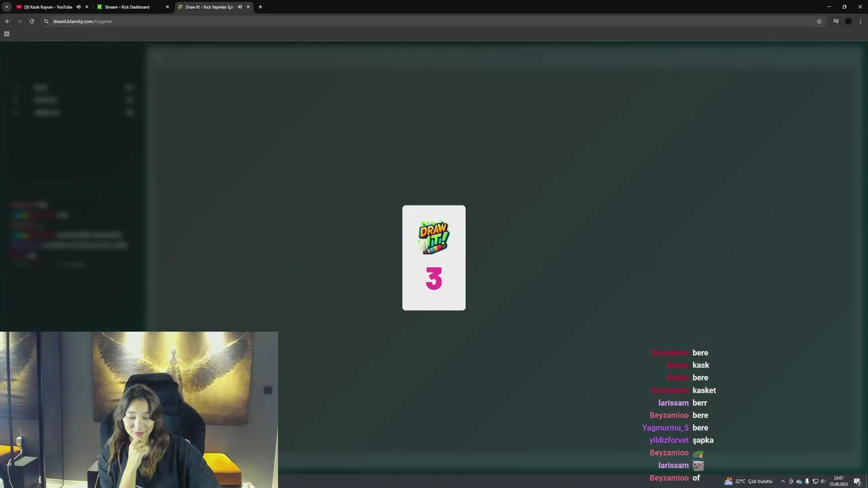Open the media controls button

click(x=836, y=21)
